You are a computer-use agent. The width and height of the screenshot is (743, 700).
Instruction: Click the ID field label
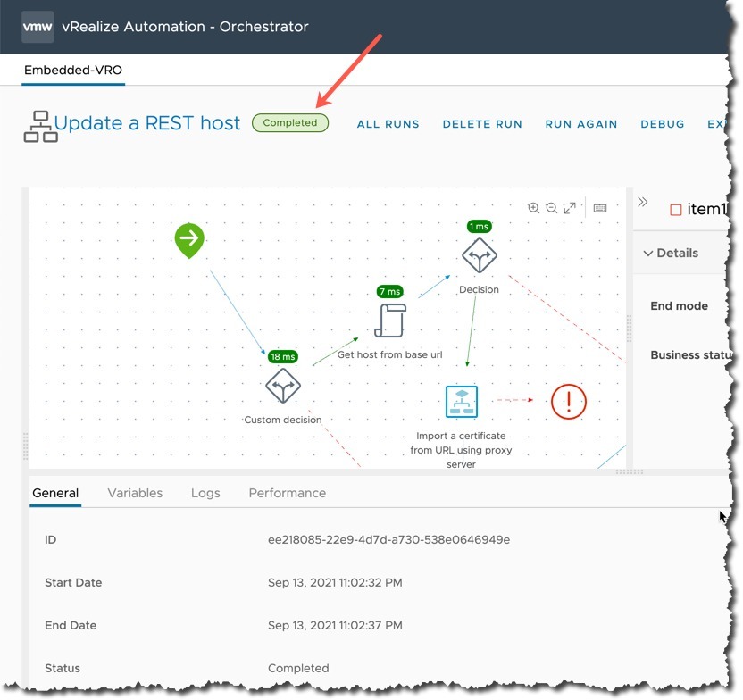(50, 540)
